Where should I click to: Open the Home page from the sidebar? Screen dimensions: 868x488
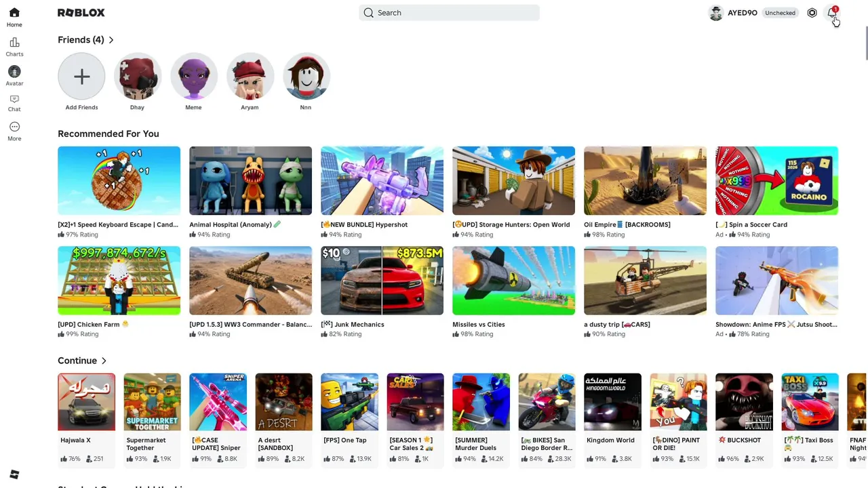point(14,17)
